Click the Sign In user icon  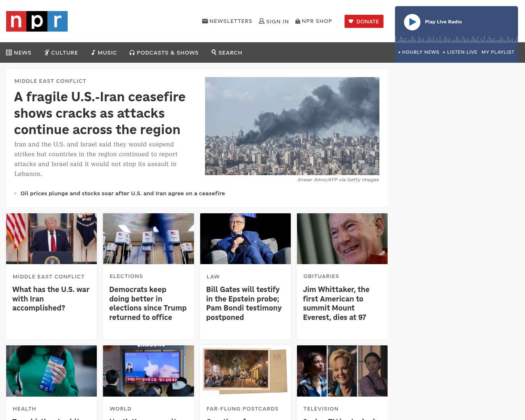[262, 21]
